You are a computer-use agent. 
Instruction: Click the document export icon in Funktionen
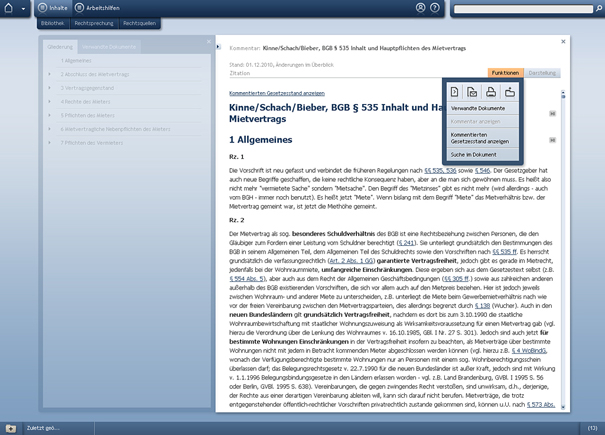455,92
